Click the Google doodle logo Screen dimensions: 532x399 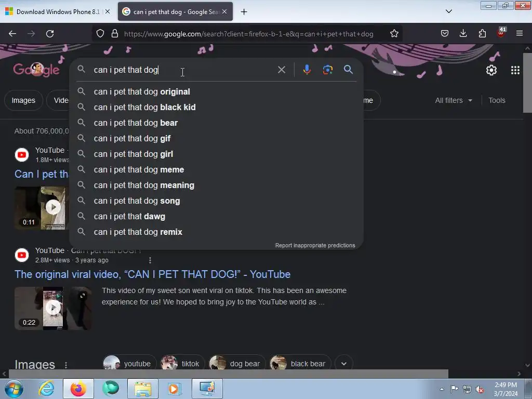[36, 70]
